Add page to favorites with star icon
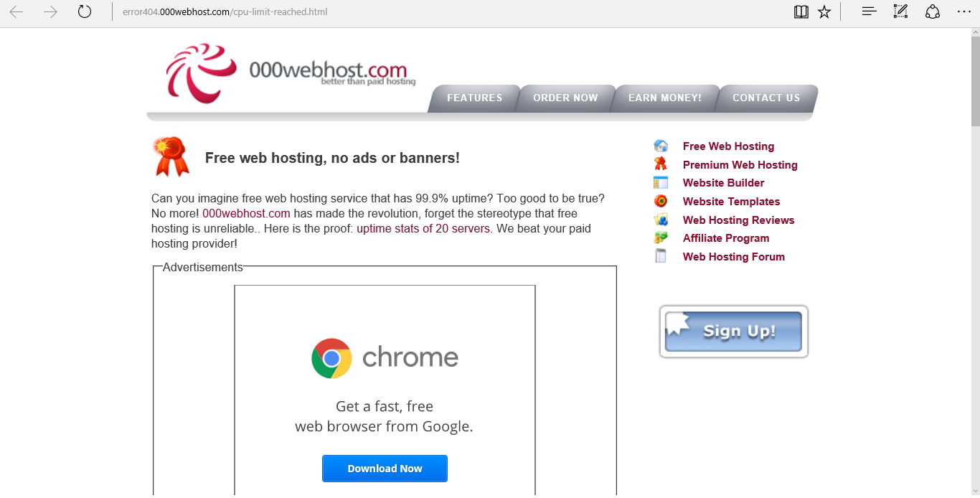The width and height of the screenshot is (980, 498). point(824,11)
